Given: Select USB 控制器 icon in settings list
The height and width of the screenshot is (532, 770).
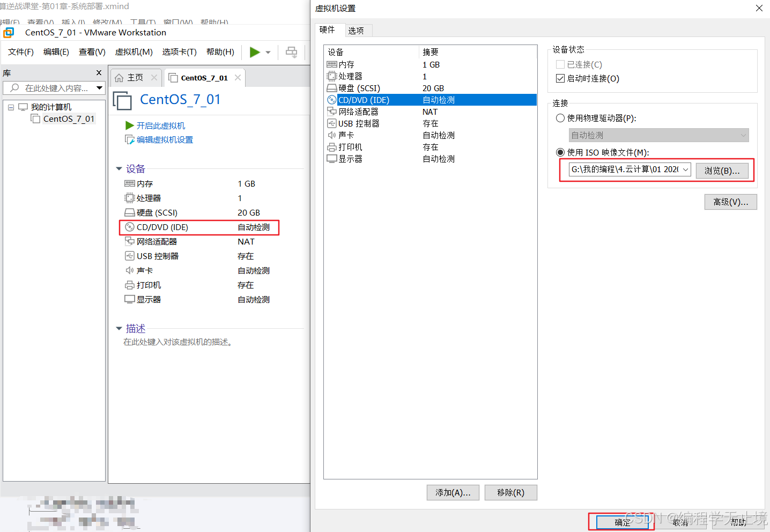Looking at the screenshot, I should 332,123.
